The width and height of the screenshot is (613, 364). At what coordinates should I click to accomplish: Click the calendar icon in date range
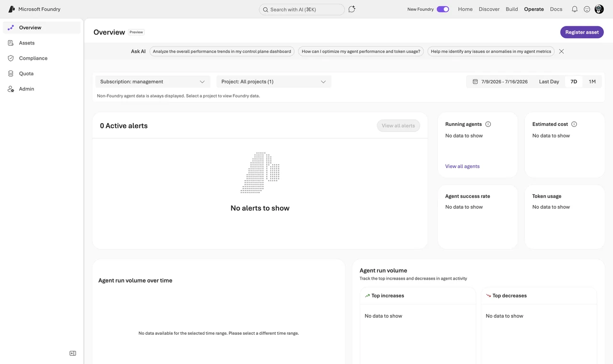tap(475, 82)
